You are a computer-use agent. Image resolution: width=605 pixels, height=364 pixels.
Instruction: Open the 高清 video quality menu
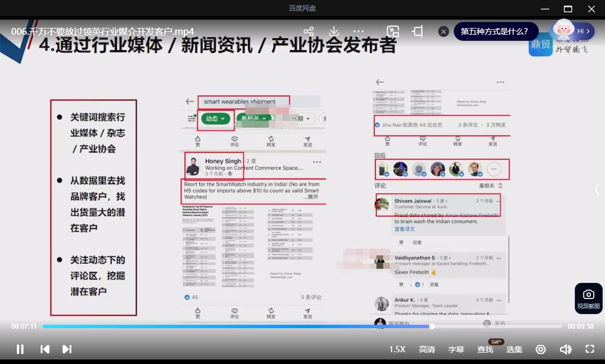click(x=427, y=349)
